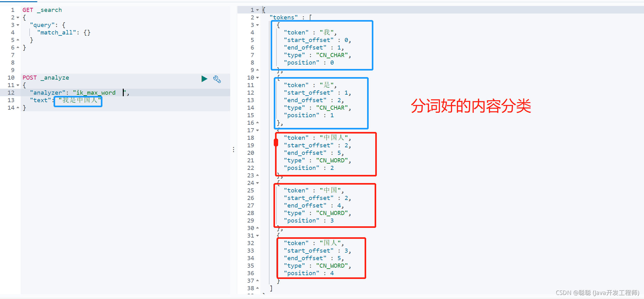Screen dimensions: 644x299
Task: Click the text value "我是中国人"
Action: tap(80, 100)
